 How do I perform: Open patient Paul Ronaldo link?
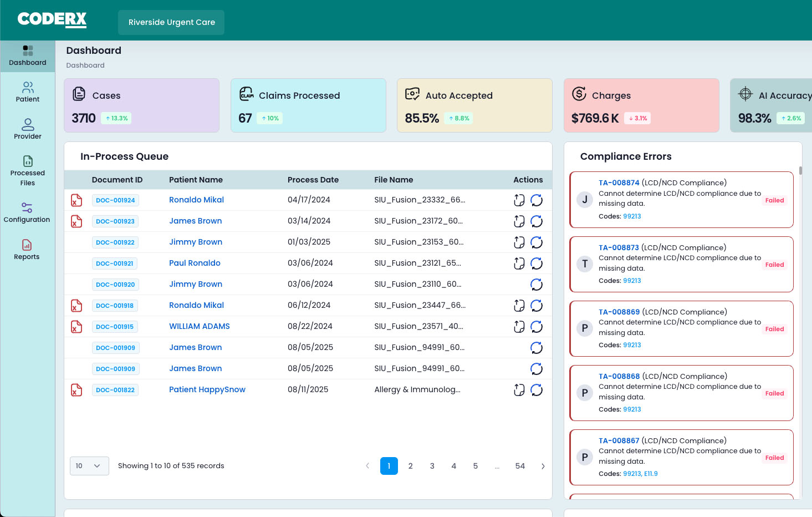tap(195, 263)
